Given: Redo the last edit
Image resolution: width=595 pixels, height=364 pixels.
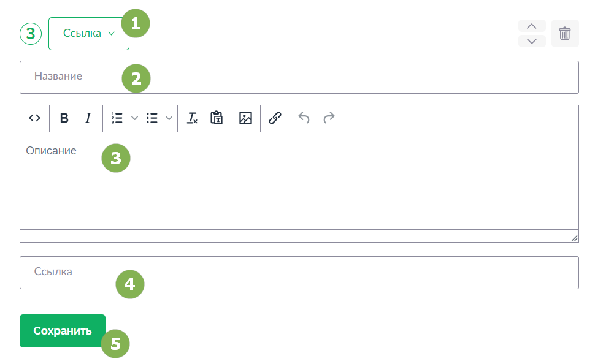Looking at the screenshot, I should (x=329, y=118).
